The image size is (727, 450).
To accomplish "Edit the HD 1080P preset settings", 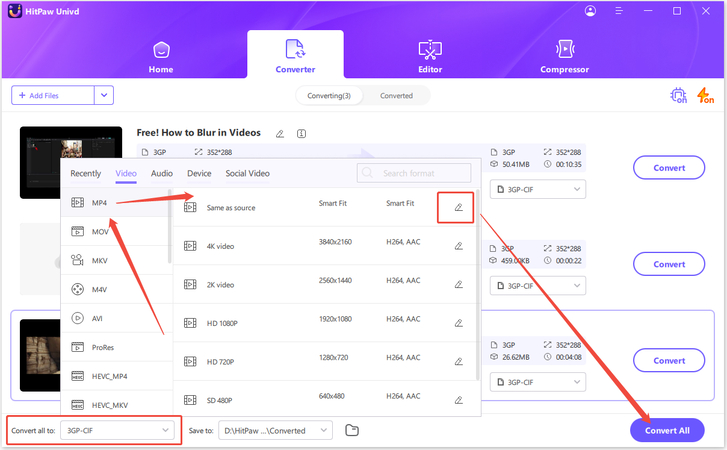I will [x=459, y=323].
